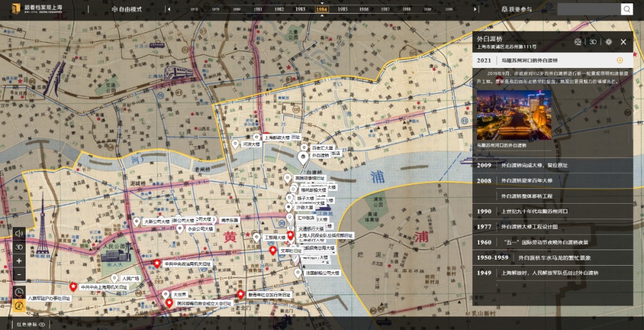
Task: Select year 1985 on the timeline
Action: pyautogui.click(x=343, y=10)
